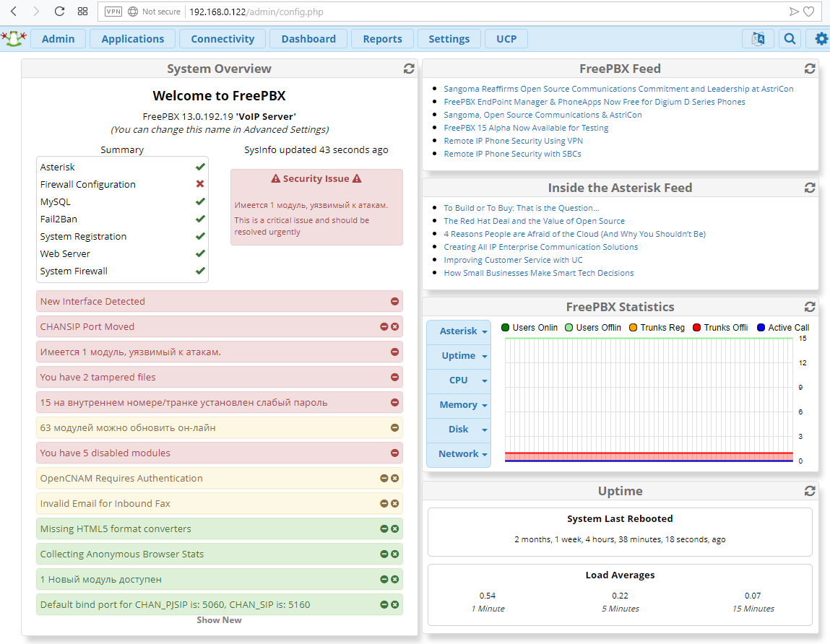Click the Show New link

tap(219, 620)
